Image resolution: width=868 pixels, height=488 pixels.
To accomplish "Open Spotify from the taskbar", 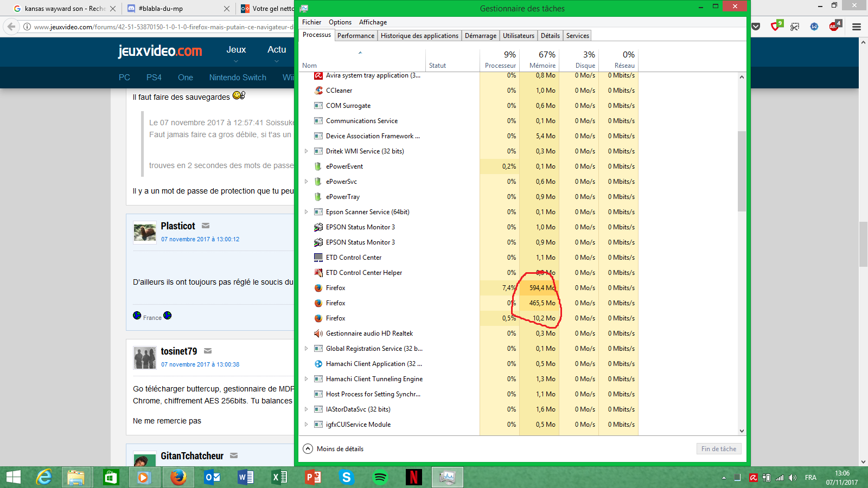I will coord(380,477).
